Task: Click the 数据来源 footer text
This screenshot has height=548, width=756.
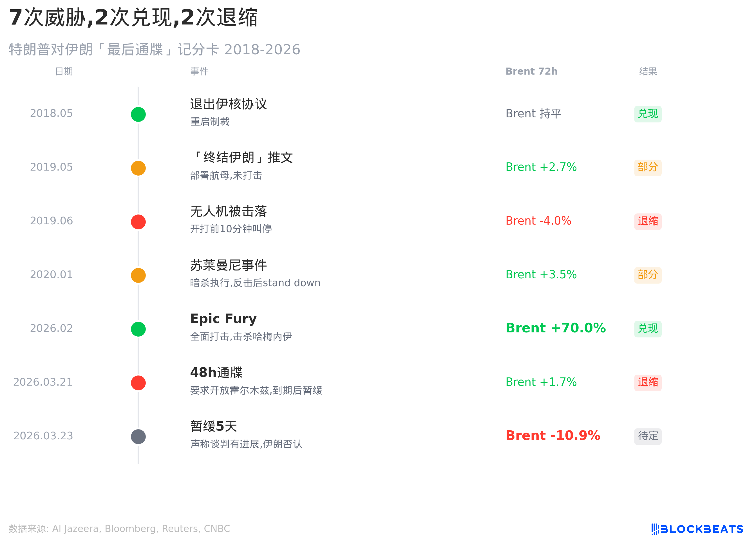Action: click(119, 529)
